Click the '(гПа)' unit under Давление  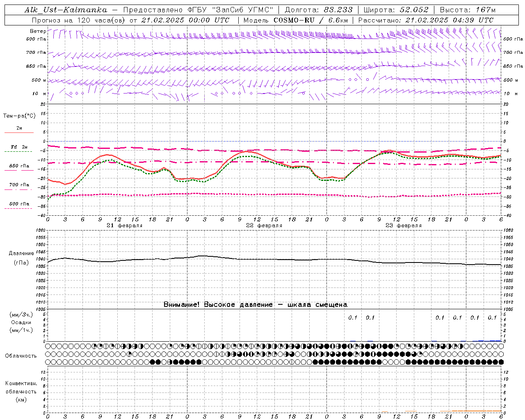point(21,262)
